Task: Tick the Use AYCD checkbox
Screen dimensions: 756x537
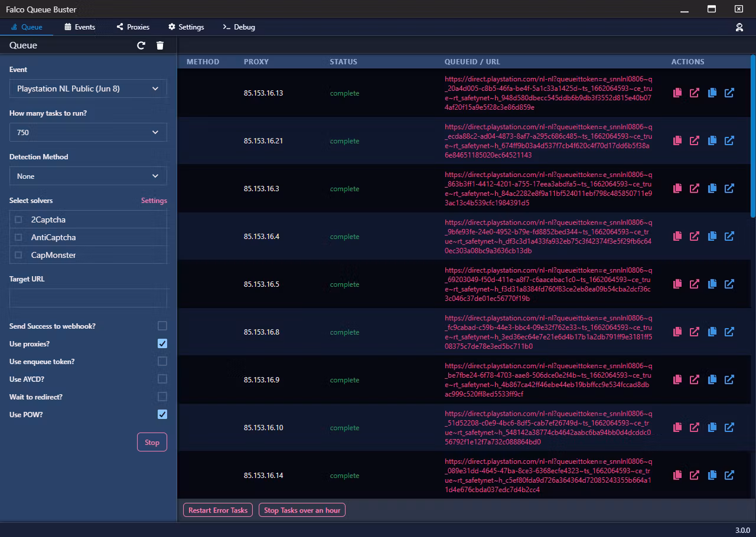Action: click(162, 379)
